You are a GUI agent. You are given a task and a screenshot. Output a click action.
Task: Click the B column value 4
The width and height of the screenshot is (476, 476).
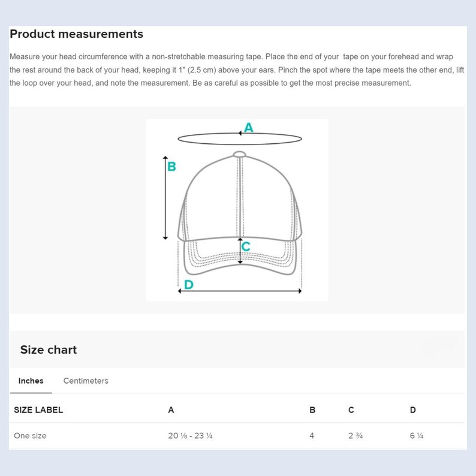pyautogui.click(x=312, y=436)
